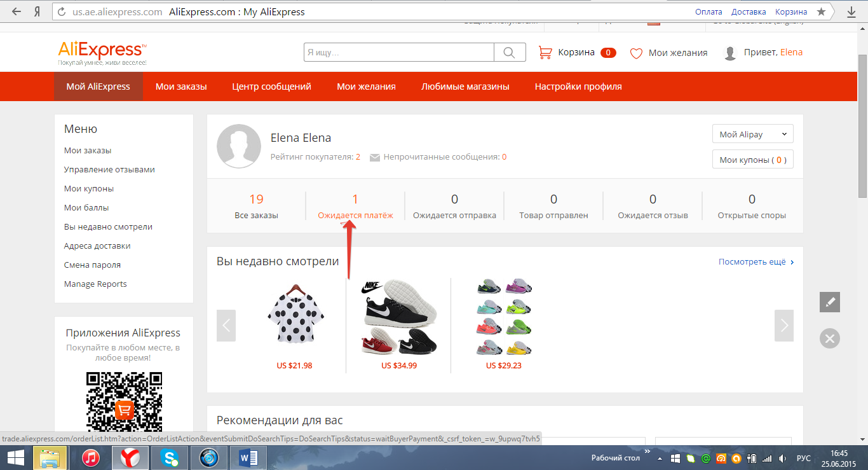Click the РУС language indicator
The height and width of the screenshot is (470, 868).
(804, 459)
